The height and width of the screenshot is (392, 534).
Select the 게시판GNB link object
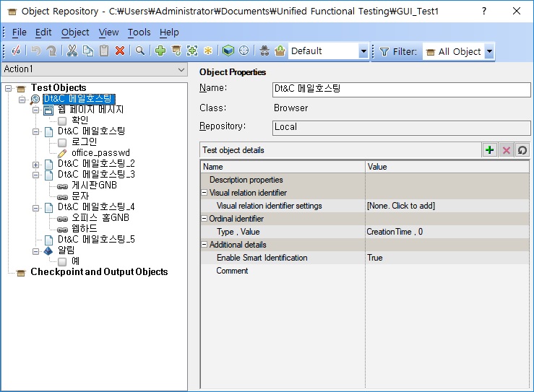click(x=94, y=186)
